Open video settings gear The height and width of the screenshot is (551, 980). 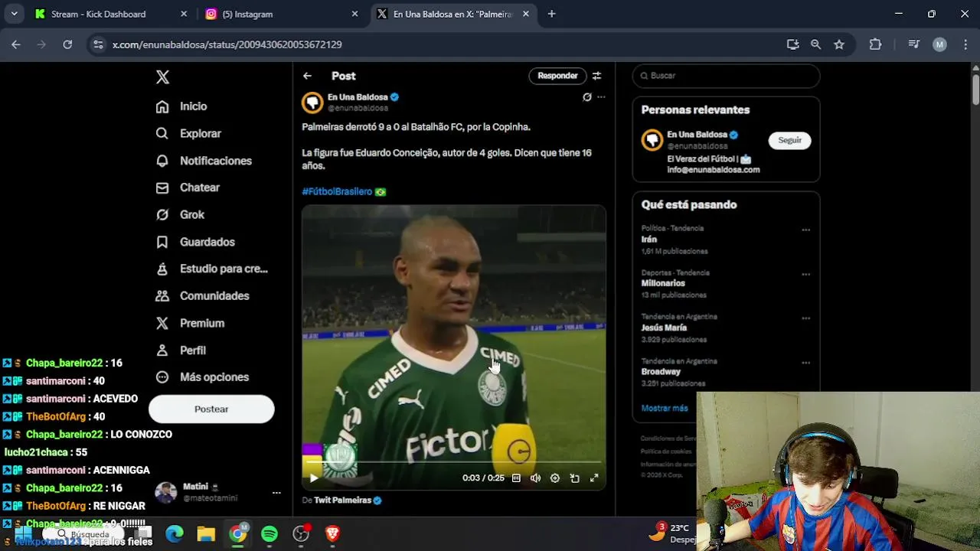[555, 478]
